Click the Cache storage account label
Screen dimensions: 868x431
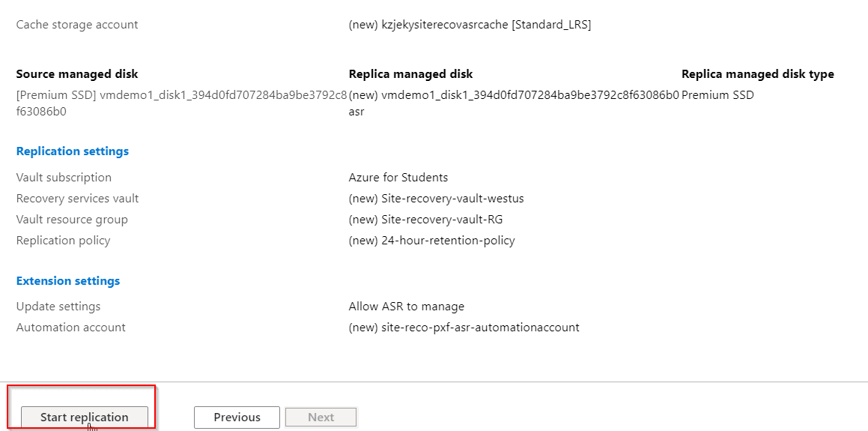tap(77, 25)
